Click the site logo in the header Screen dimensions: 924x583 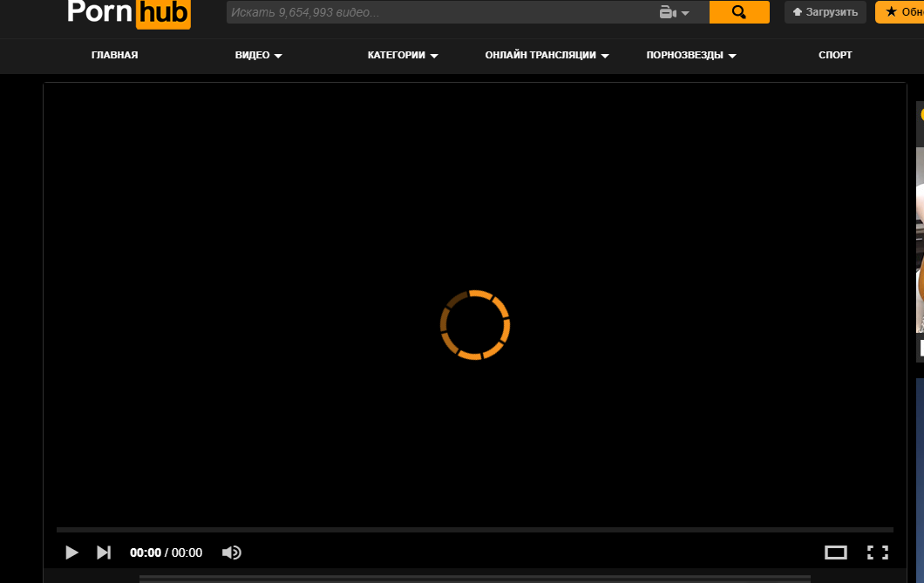point(129,12)
